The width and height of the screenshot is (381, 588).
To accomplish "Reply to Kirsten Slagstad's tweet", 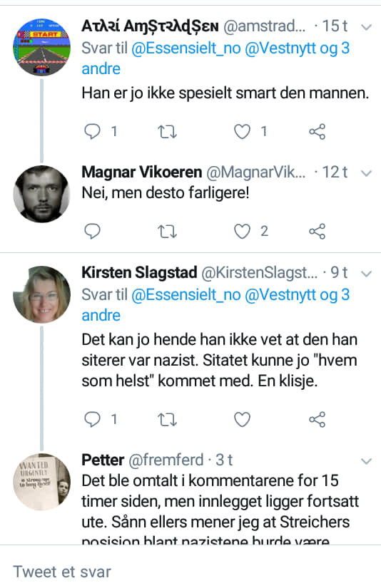I will click(92, 419).
